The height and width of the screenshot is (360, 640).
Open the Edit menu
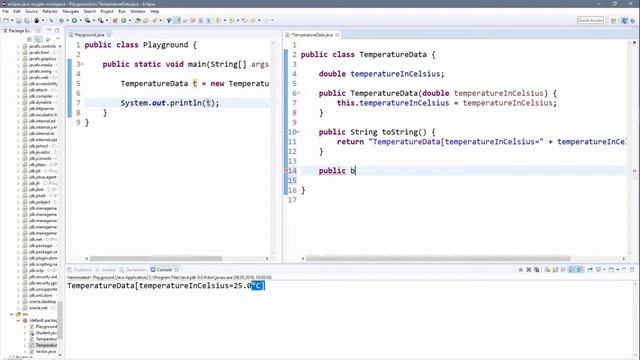[17, 11]
